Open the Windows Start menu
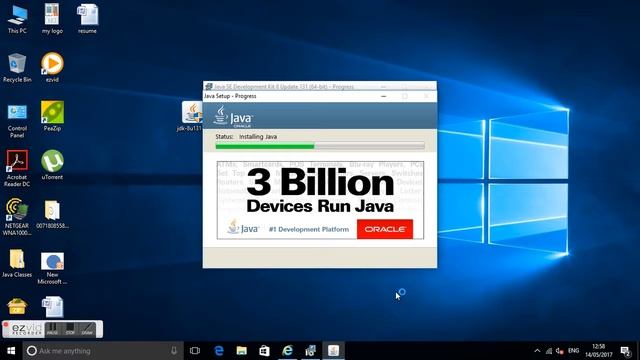 click(11, 351)
